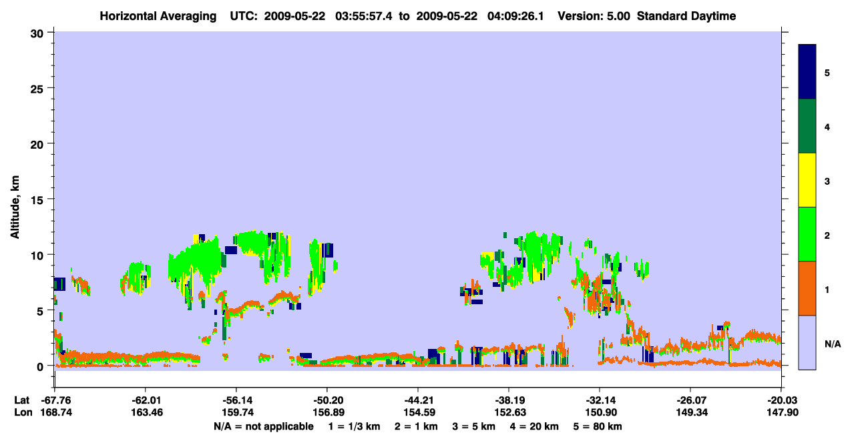Click the orange colorbar segment labeled 1
Viewport: 868px width, 445px height.
tap(807, 288)
